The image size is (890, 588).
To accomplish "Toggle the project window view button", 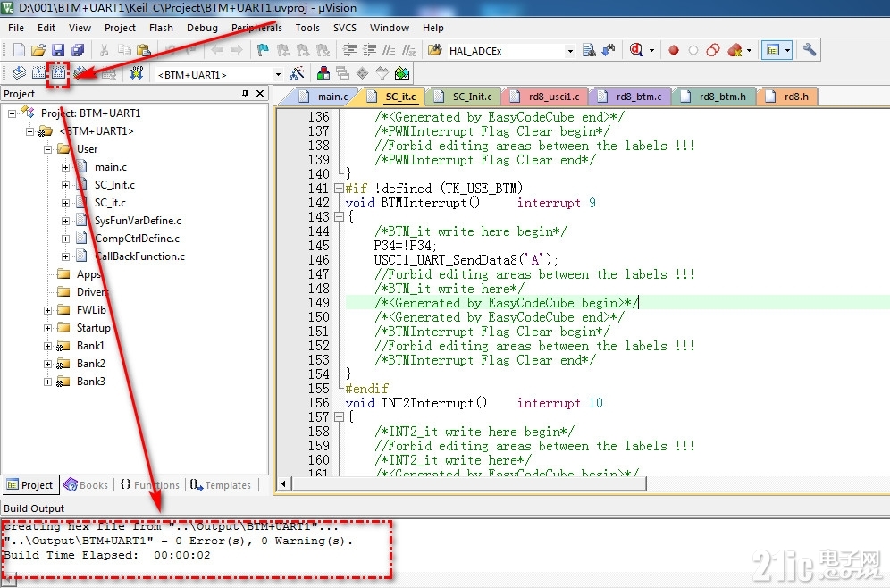I will click(773, 50).
